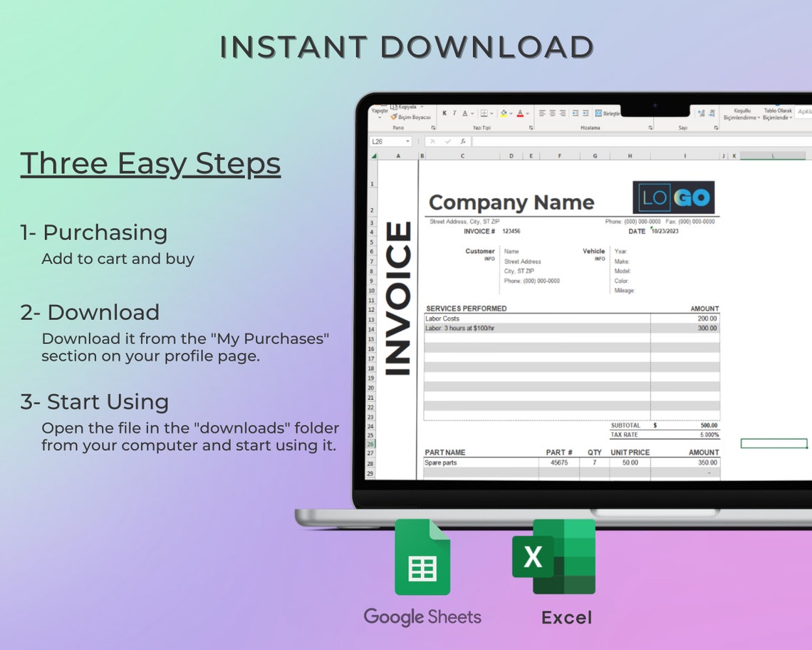Click the increase decimal places icon
Image resolution: width=812 pixels, height=650 pixels.
point(701,113)
